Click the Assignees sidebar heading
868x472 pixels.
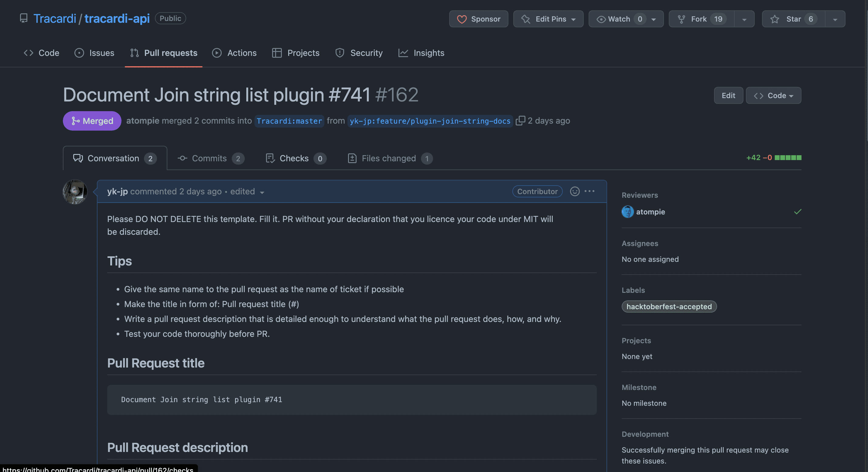tap(640, 243)
